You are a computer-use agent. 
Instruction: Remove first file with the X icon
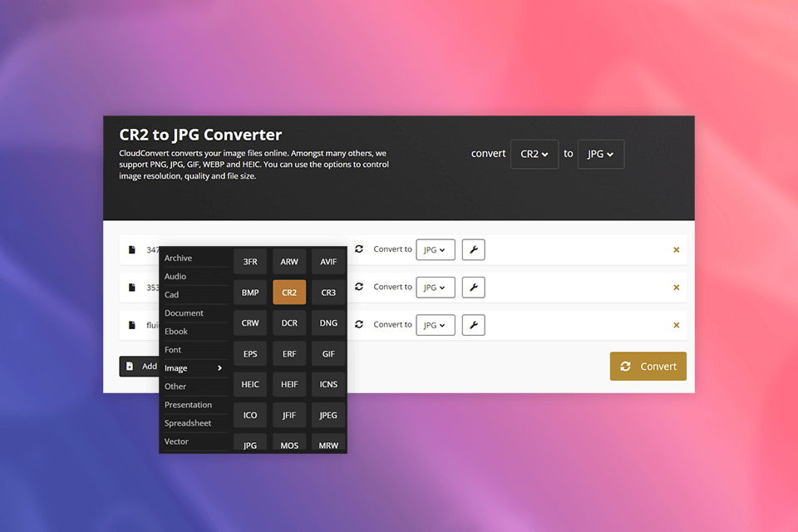[677, 249]
